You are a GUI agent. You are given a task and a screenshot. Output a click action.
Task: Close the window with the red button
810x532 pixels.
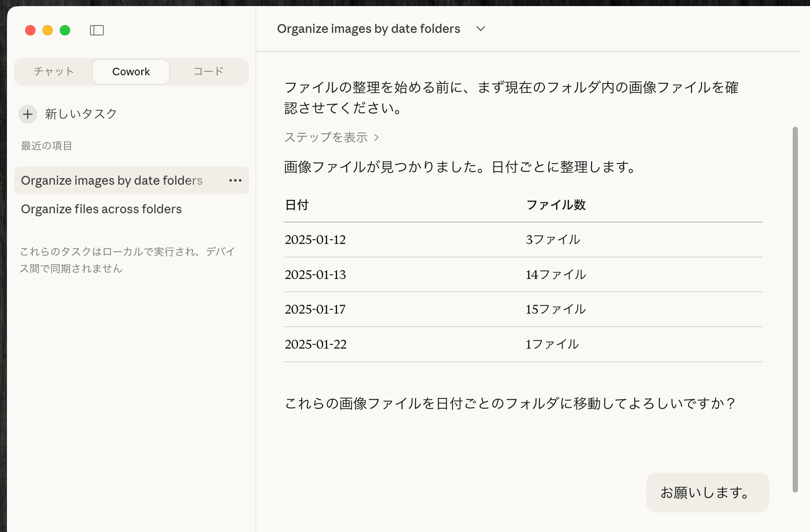30,30
